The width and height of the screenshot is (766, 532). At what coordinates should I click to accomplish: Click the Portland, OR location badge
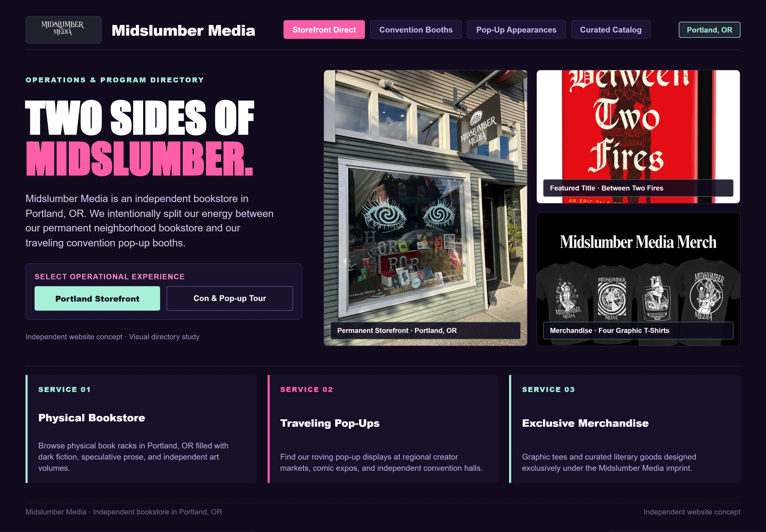[709, 30]
